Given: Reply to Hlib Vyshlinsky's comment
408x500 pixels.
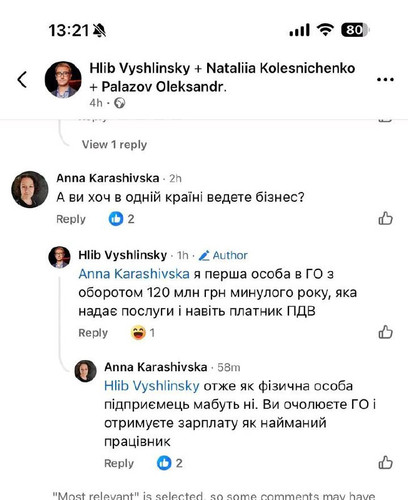Looking at the screenshot, I should tap(93, 333).
